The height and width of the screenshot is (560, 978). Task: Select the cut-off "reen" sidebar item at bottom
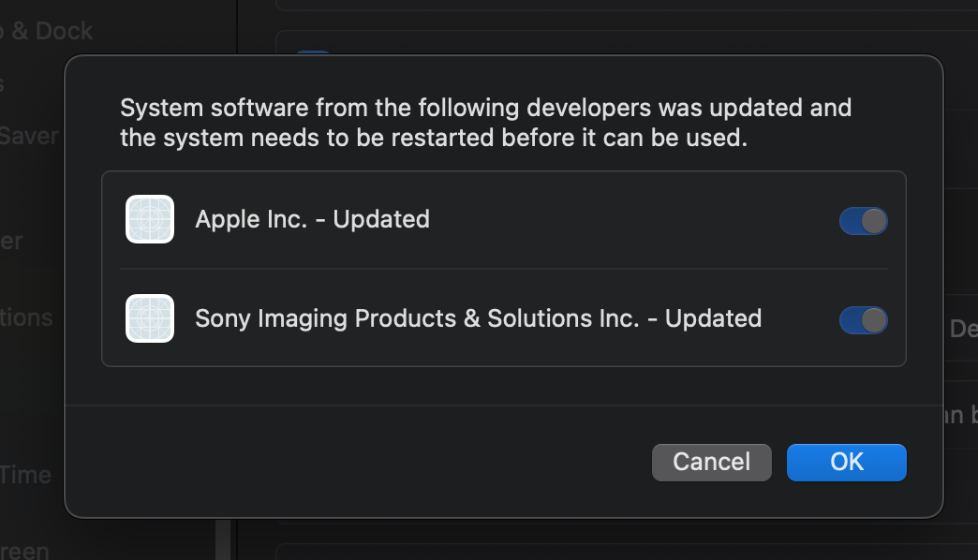click(25, 550)
